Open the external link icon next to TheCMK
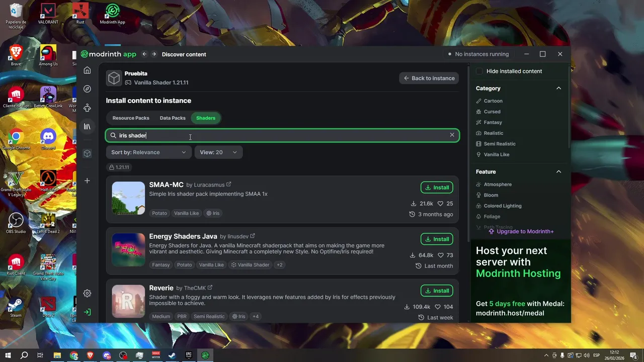Image resolution: width=644 pixels, height=362 pixels. pos(210,288)
